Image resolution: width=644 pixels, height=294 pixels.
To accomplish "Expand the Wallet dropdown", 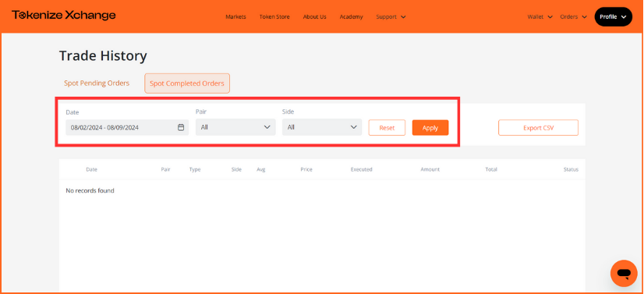I will 540,17.
